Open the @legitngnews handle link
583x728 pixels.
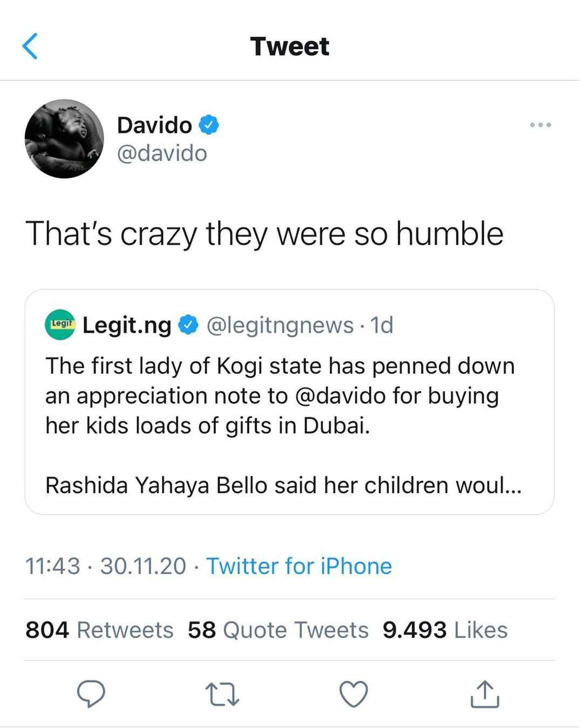point(280,325)
